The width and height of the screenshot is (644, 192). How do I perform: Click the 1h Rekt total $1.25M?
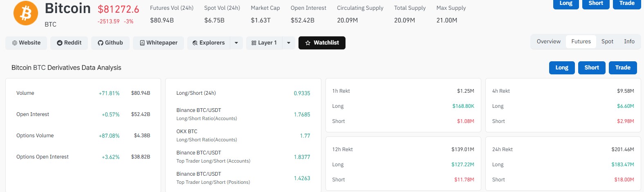point(465,91)
